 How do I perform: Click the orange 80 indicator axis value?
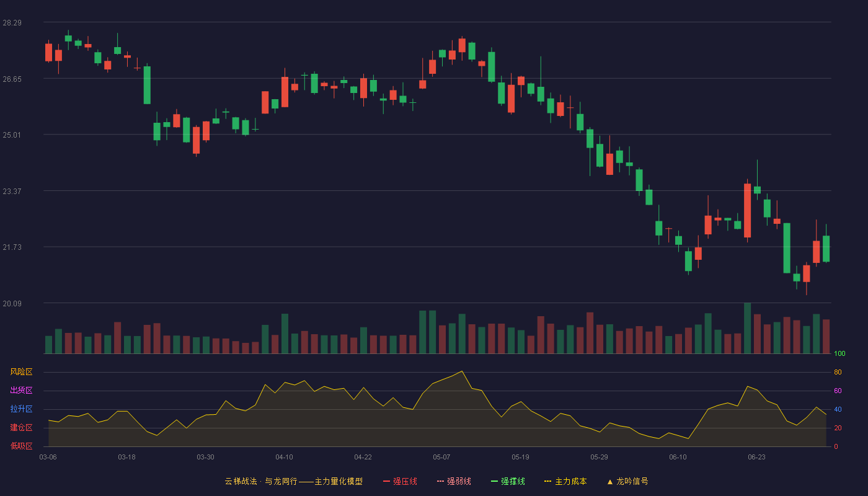pos(838,372)
